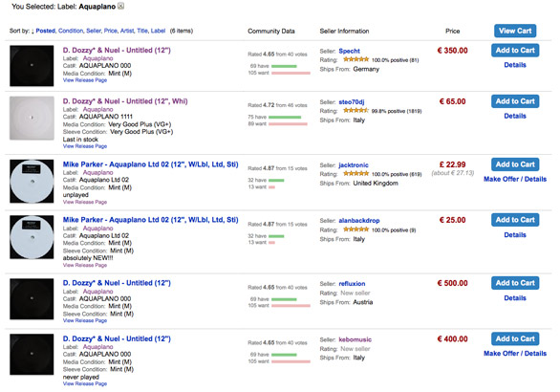View Details for the refluxion listing

tap(515, 298)
